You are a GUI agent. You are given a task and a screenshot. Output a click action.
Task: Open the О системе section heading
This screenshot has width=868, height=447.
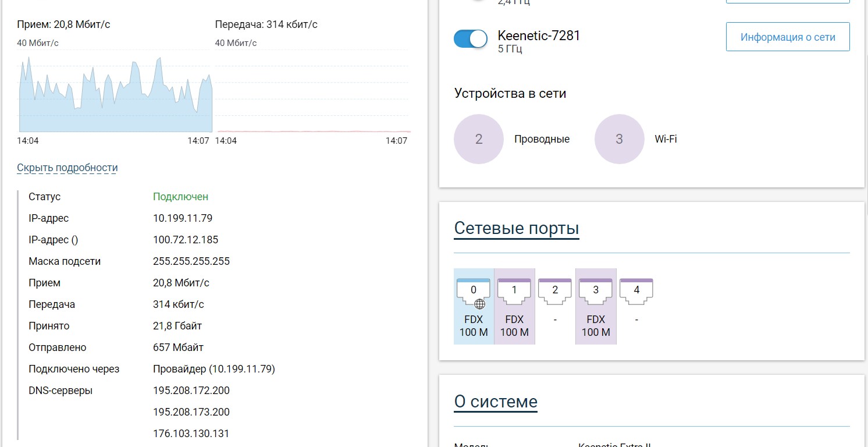click(496, 402)
